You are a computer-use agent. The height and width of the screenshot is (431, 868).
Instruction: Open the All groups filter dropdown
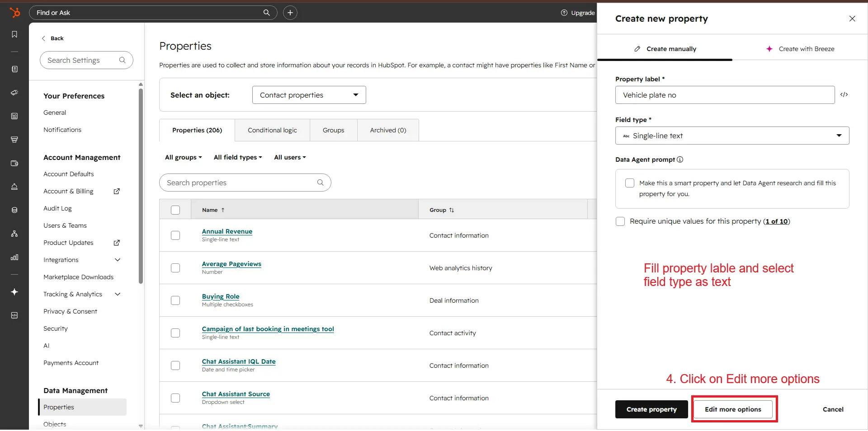tap(184, 157)
